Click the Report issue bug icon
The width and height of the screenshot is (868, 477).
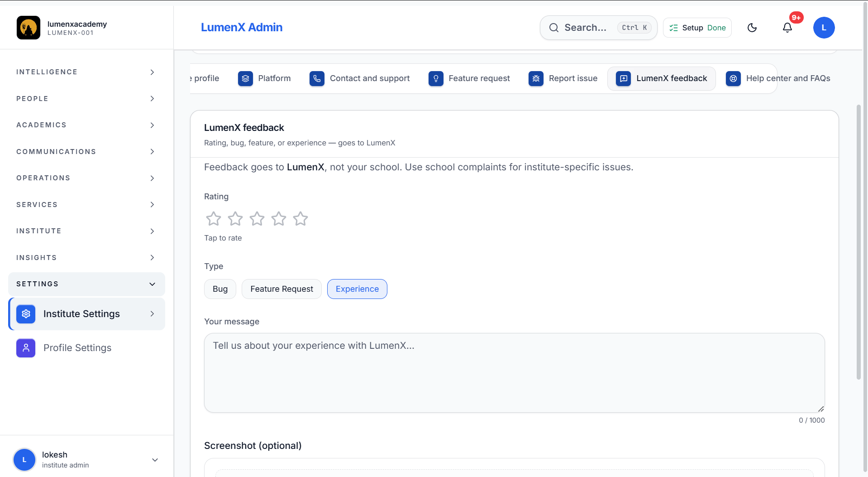point(536,78)
